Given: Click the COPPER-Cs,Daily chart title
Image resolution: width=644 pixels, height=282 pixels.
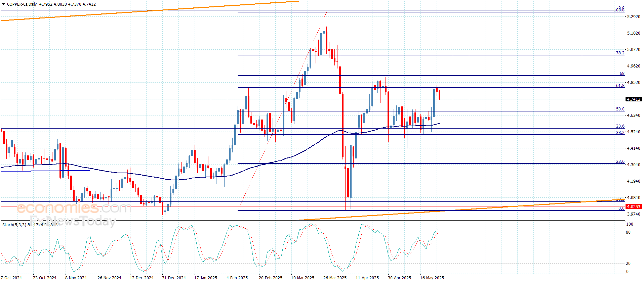Looking at the screenshot, I should point(22,4).
